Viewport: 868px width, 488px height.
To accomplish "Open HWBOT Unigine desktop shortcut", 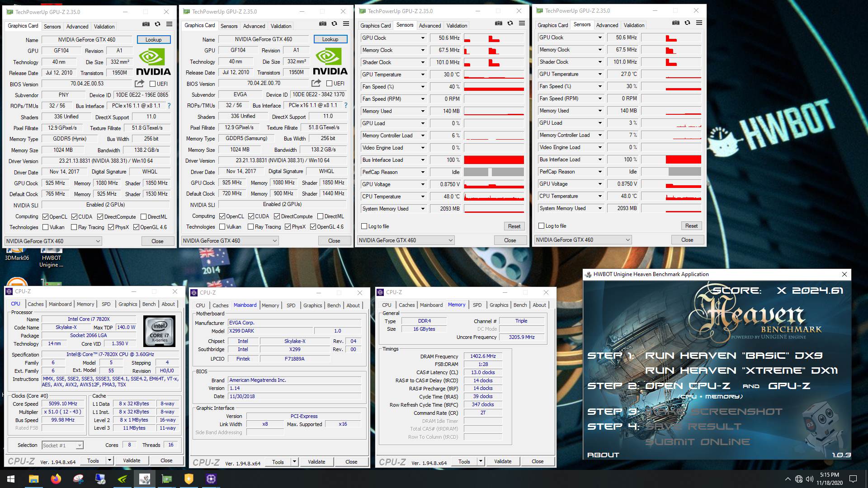I will tap(51, 258).
